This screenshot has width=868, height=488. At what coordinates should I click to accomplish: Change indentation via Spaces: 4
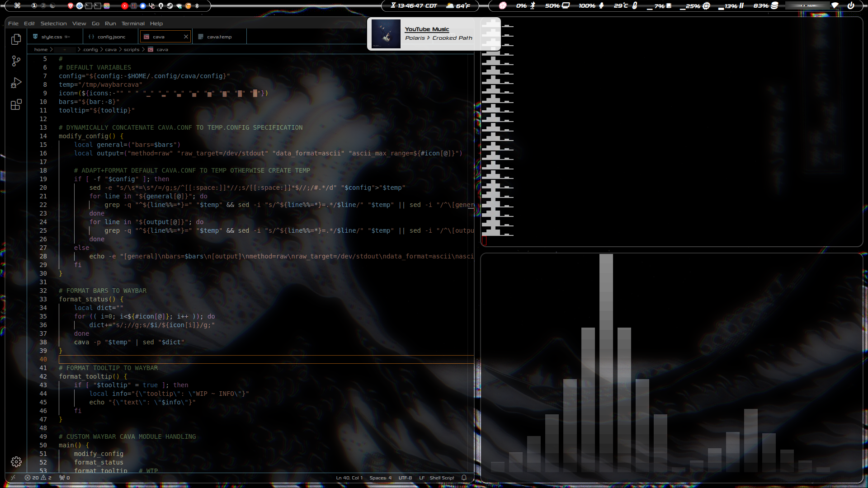click(x=381, y=478)
